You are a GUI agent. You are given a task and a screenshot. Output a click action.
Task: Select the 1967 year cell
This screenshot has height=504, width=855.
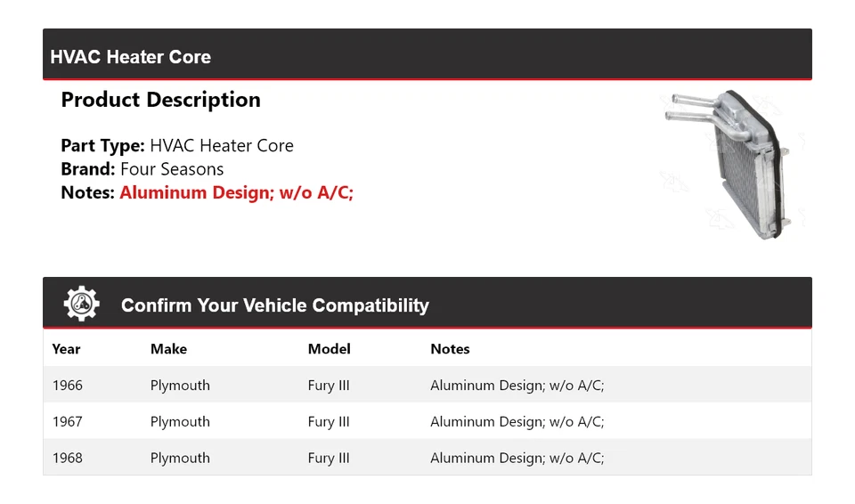tap(67, 422)
